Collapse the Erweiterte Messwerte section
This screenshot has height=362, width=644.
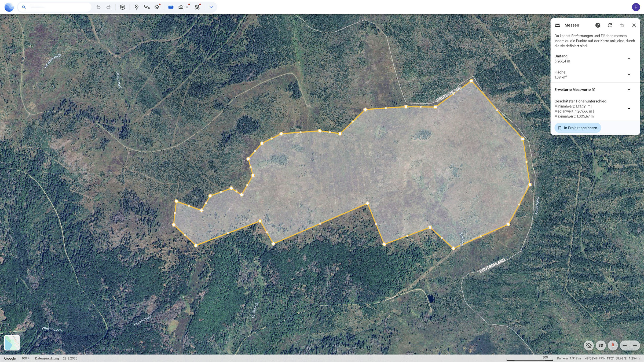pyautogui.click(x=629, y=90)
